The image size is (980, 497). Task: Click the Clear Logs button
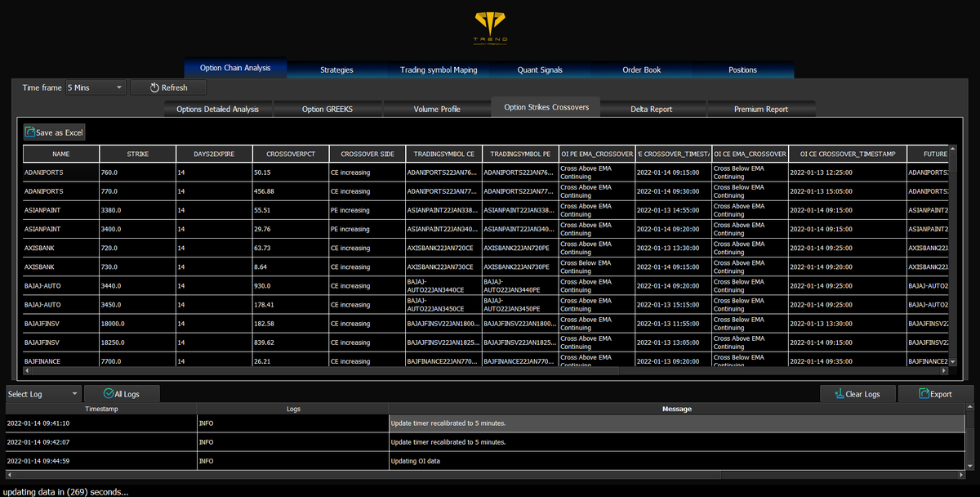857,394
